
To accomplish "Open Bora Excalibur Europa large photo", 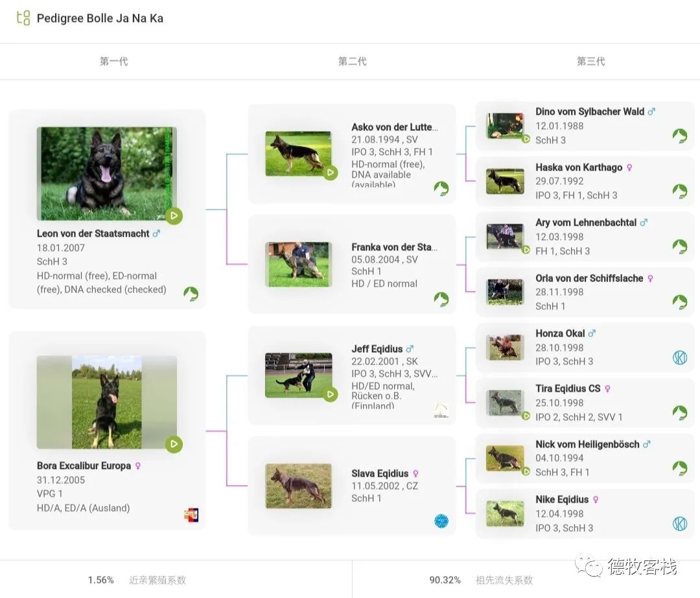I will pyautogui.click(x=107, y=402).
